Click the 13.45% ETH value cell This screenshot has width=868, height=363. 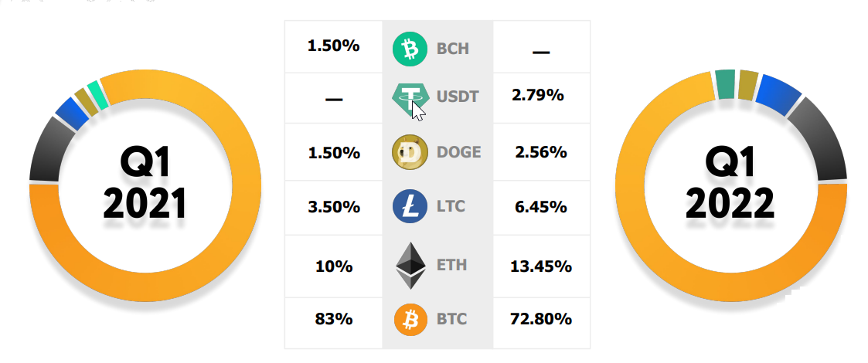tap(541, 266)
